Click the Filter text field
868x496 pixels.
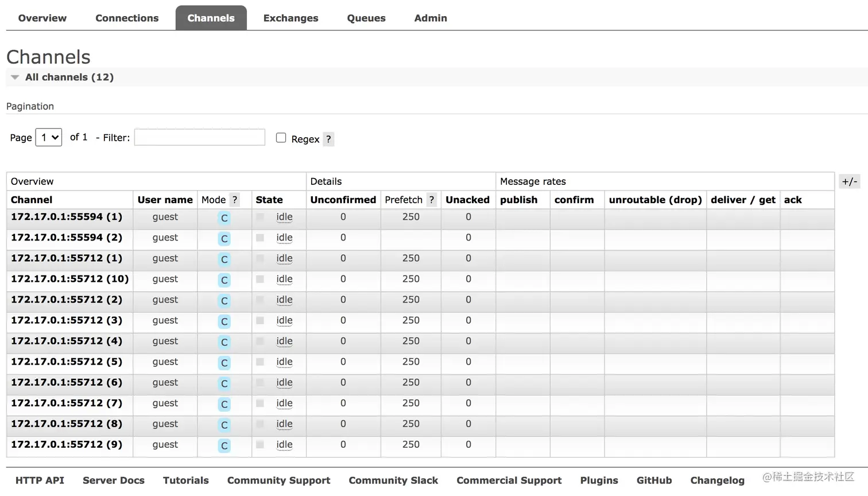point(200,137)
